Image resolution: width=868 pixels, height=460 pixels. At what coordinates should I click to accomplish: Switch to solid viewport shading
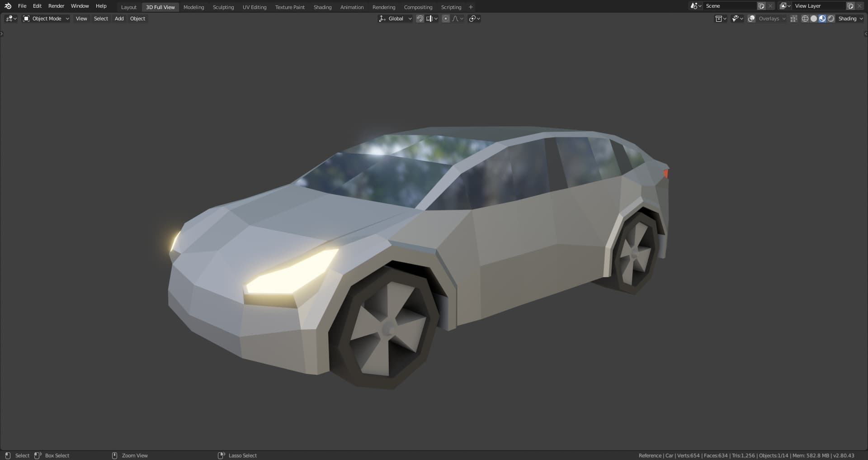(x=814, y=19)
